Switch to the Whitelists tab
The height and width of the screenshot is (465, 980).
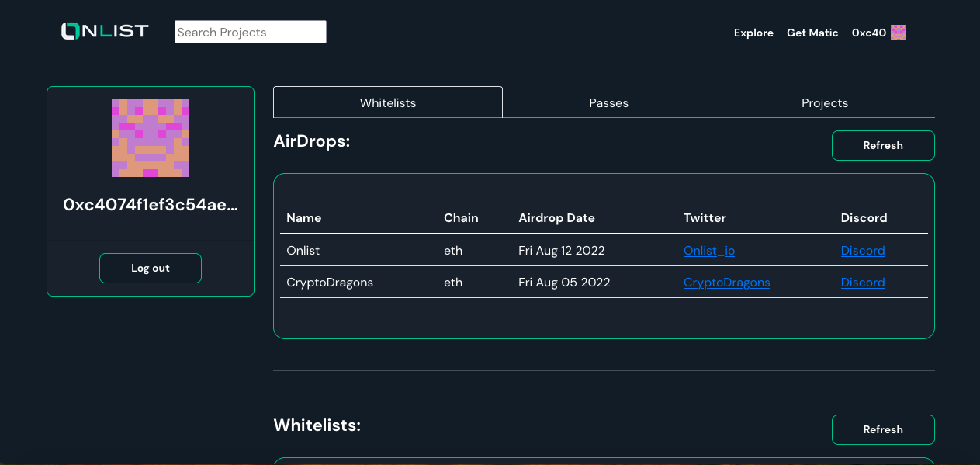[x=388, y=102]
